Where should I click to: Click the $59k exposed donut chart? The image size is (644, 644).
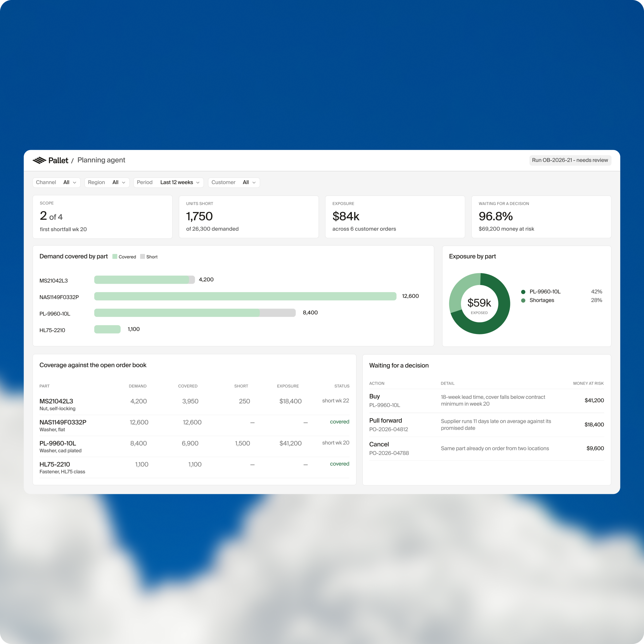(x=479, y=304)
